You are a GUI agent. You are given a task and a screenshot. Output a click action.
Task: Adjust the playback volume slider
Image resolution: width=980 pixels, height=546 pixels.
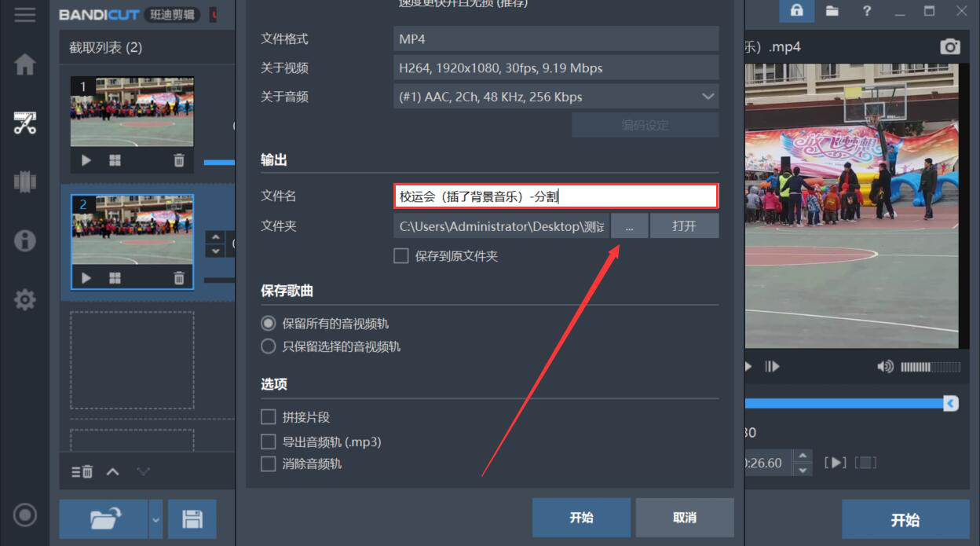930,367
